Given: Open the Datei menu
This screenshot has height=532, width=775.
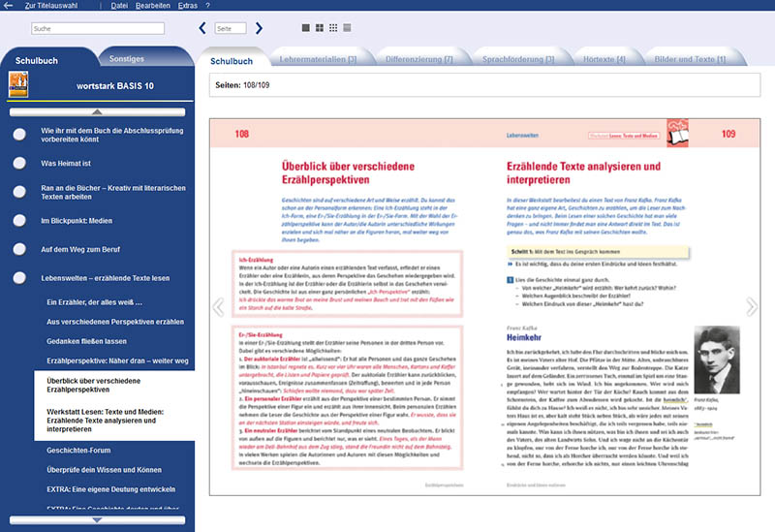Looking at the screenshot, I should pyautogui.click(x=119, y=6).
